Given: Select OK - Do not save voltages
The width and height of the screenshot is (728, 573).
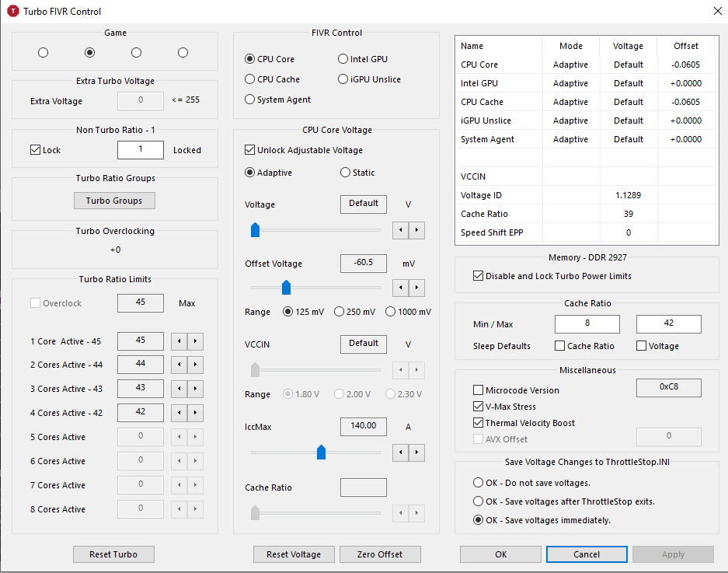Looking at the screenshot, I should point(479,483).
